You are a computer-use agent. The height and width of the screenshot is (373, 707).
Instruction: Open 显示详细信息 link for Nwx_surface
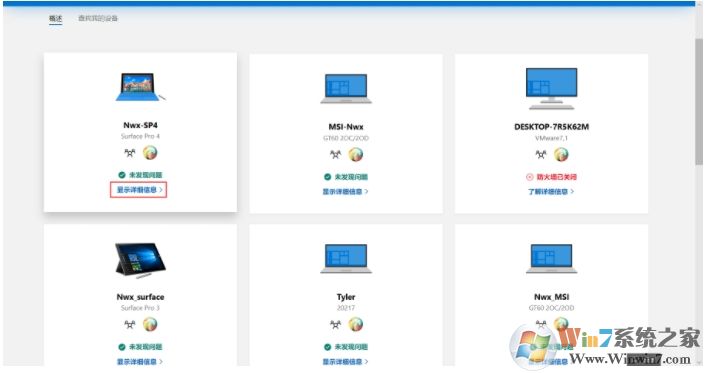pyautogui.click(x=139, y=362)
